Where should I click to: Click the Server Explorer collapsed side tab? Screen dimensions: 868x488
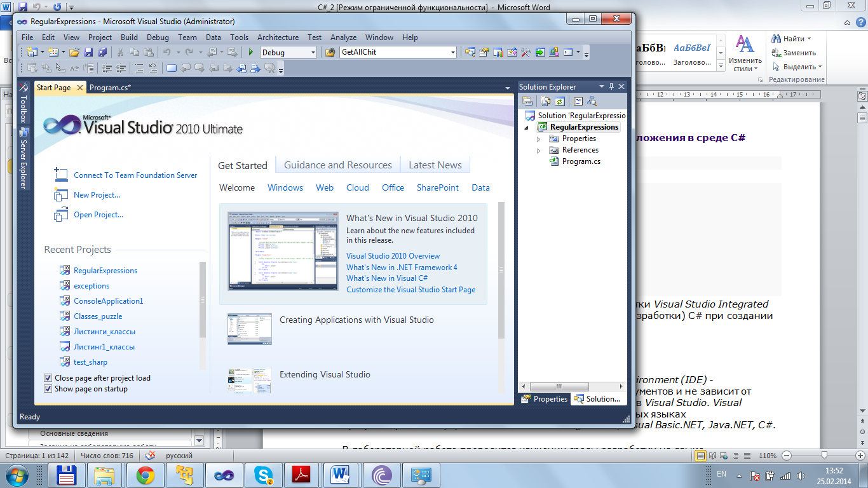24,158
